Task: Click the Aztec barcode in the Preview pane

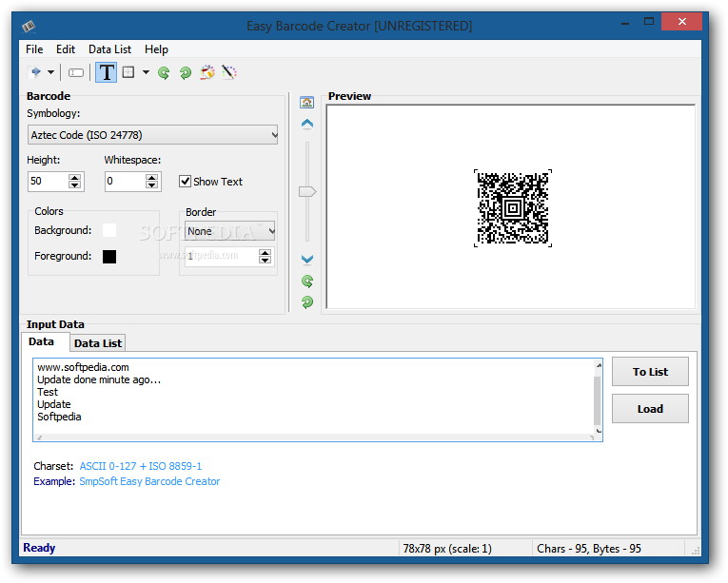Action: click(x=513, y=208)
